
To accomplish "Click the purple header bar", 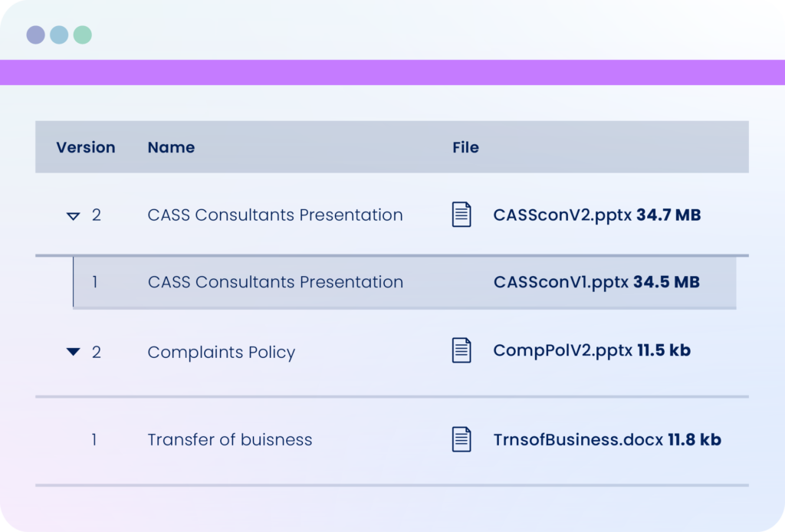I will click(x=392, y=73).
